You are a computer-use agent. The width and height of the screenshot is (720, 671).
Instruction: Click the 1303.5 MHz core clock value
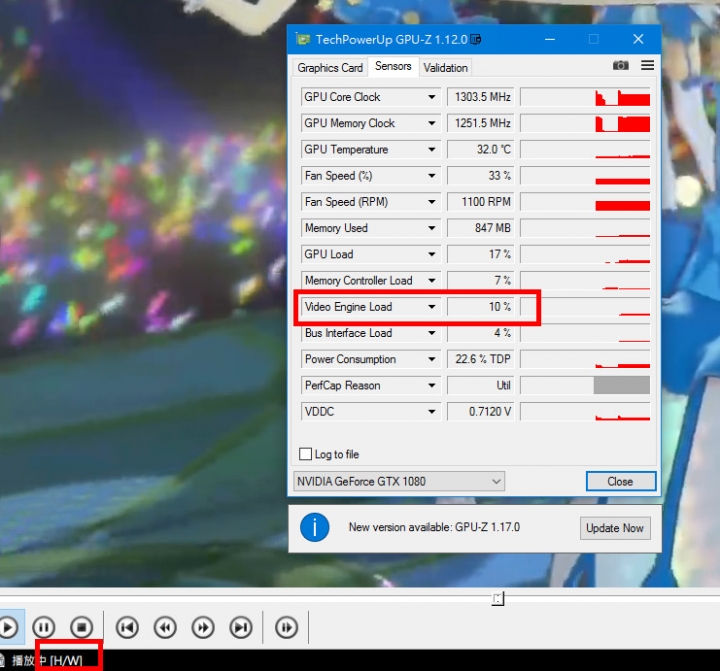[x=480, y=97]
